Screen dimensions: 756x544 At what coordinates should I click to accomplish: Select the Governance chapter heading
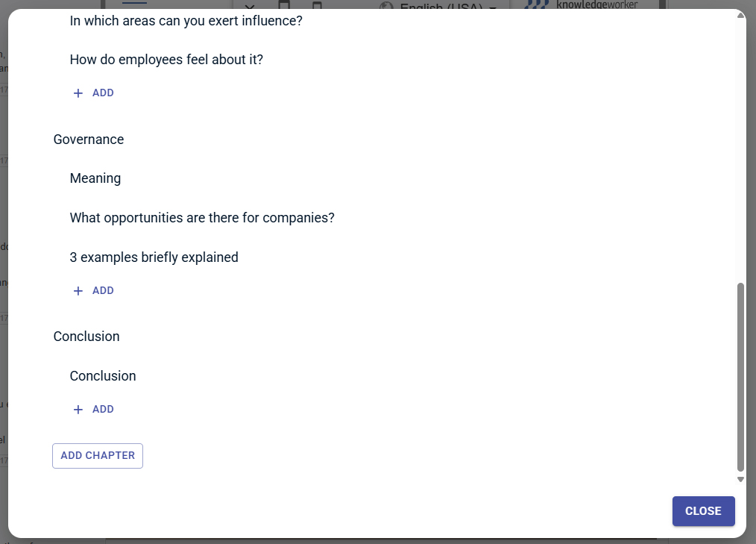coord(88,140)
